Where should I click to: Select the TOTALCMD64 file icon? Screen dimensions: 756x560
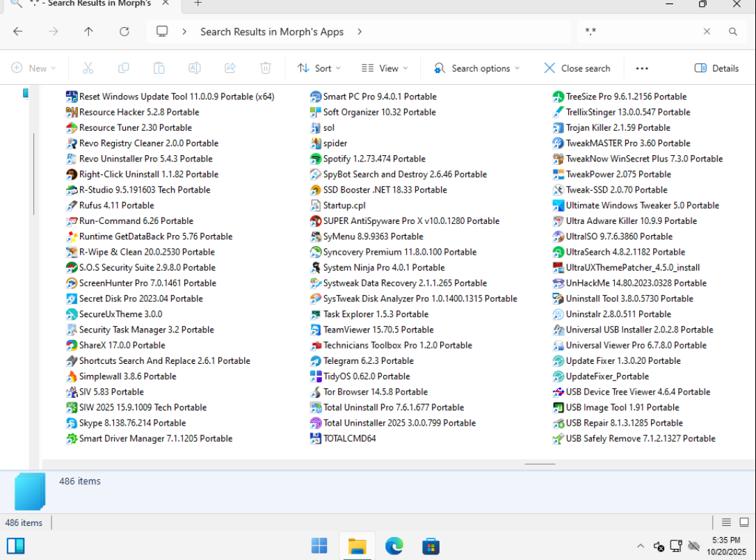point(315,438)
